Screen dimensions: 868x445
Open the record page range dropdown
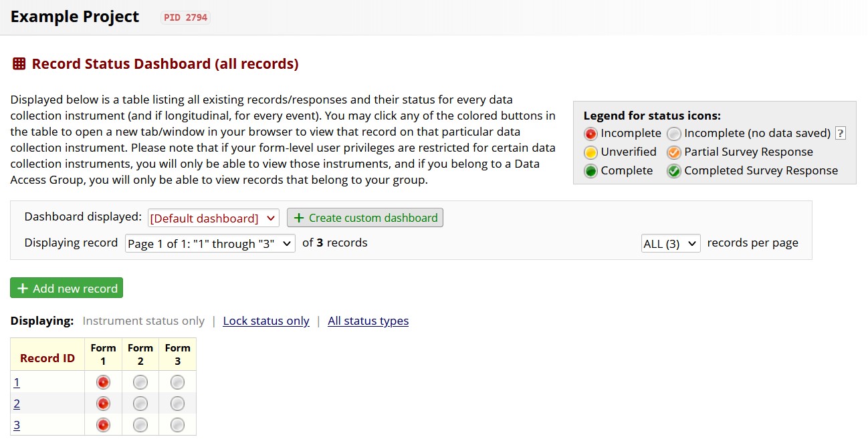tap(210, 244)
